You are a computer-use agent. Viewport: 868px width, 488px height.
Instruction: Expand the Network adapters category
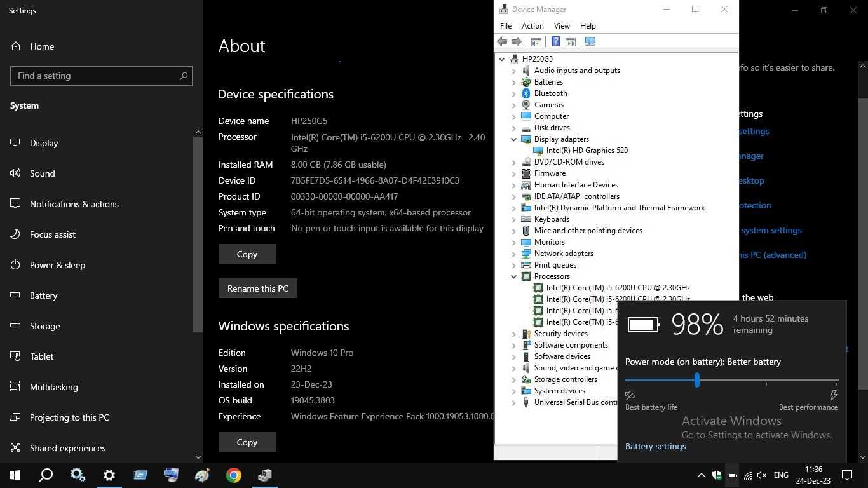(513, 254)
